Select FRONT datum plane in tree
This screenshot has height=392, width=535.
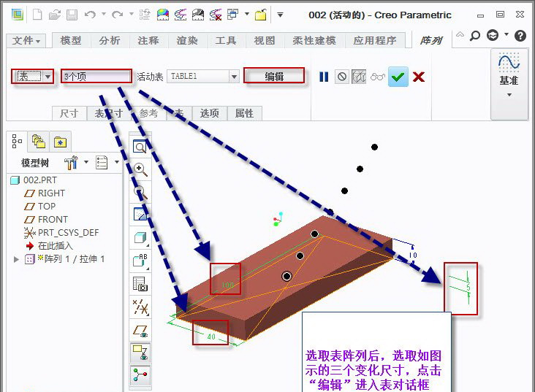click(46, 219)
